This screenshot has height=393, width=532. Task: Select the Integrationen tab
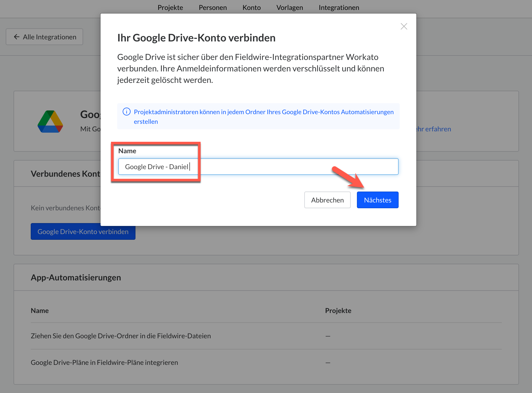(x=339, y=8)
